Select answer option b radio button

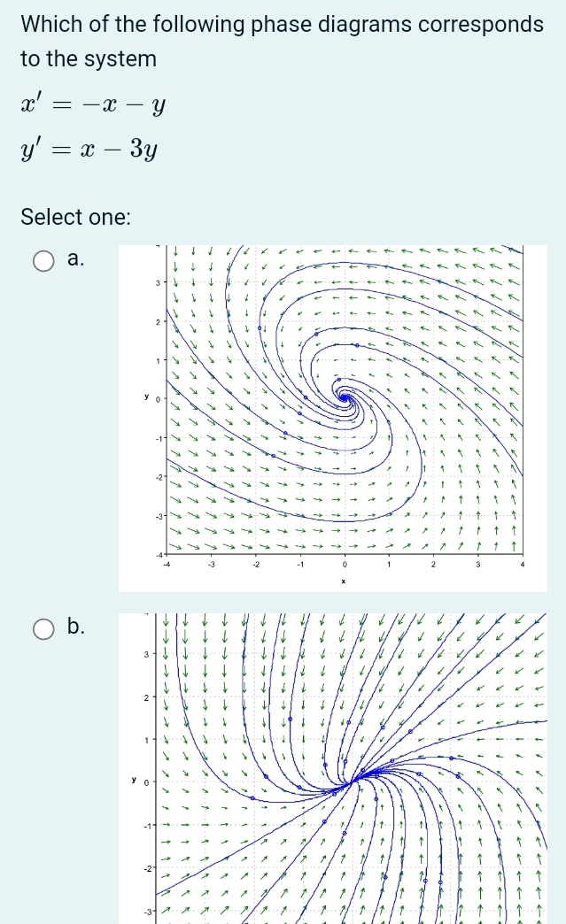[43, 628]
